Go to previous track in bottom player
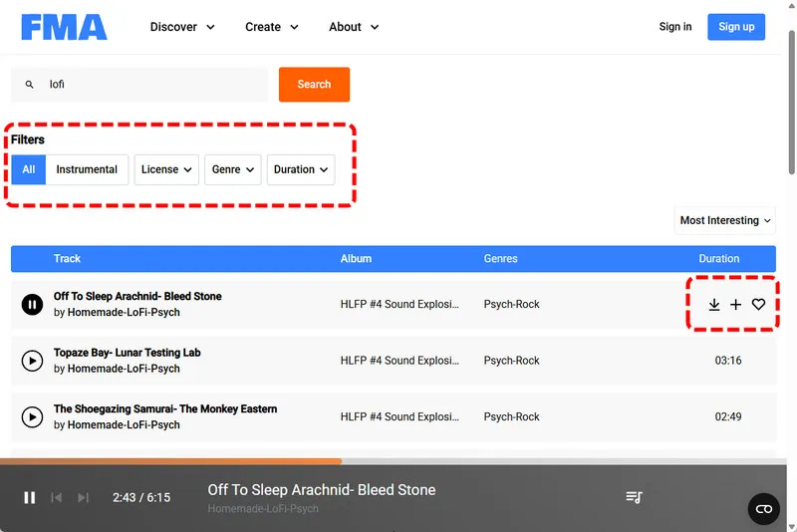This screenshot has height=532, width=797. pyautogui.click(x=57, y=497)
